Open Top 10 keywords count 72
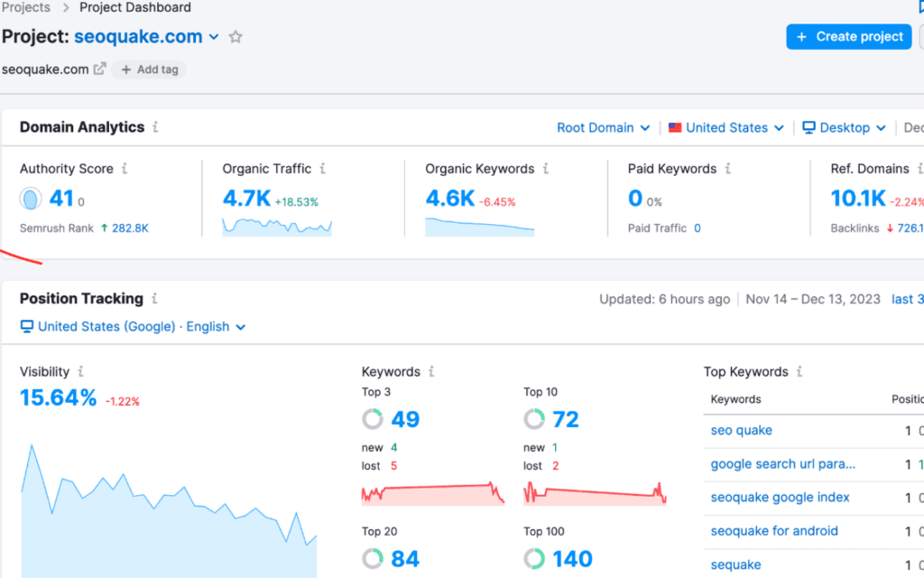This screenshot has height=578, width=924. click(x=566, y=419)
